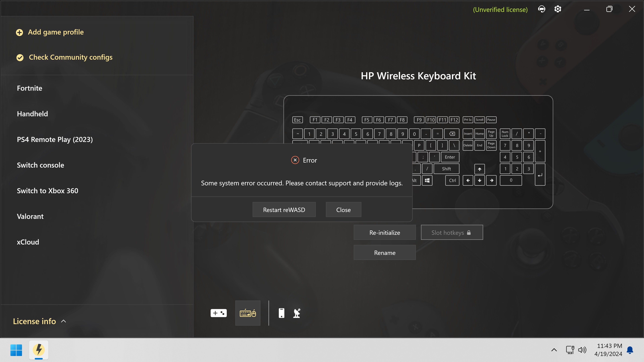
Task: Select the keyboard and mouse device icon
Action: pos(248,313)
